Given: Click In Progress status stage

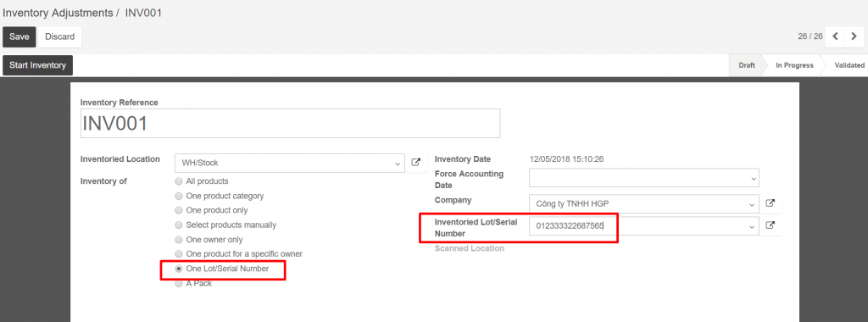Looking at the screenshot, I should (x=794, y=65).
